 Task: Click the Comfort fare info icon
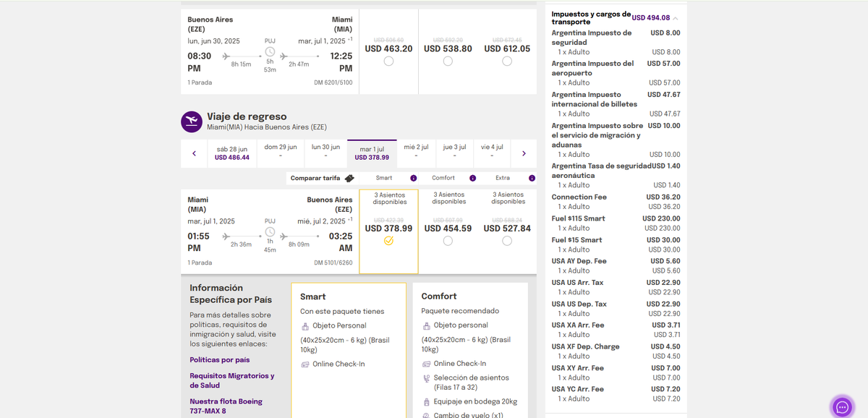[x=472, y=178]
